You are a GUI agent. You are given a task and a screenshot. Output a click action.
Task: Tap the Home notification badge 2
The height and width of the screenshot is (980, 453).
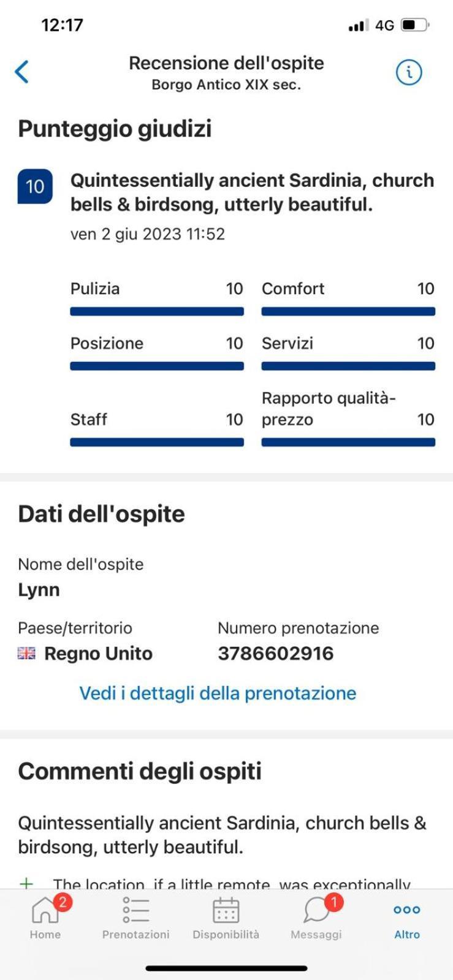63,902
